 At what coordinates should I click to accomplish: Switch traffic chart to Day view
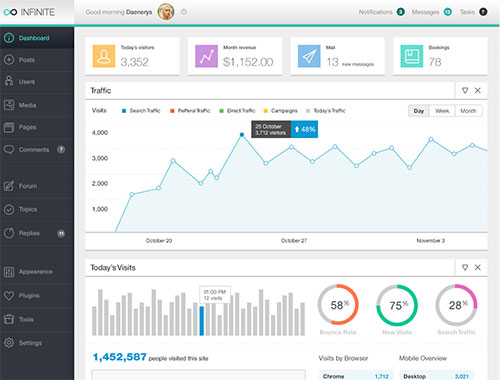click(x=419, y=111)
